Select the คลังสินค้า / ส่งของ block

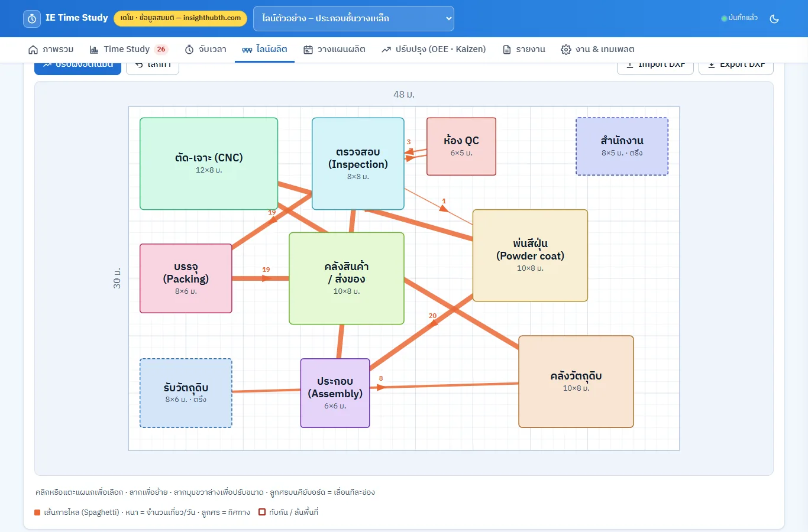pos(347,278)
